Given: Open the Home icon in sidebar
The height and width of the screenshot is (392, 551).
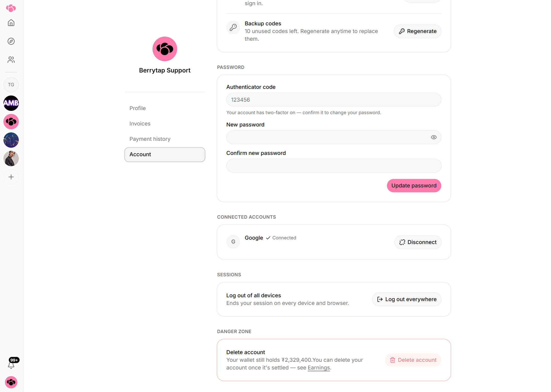Looking at the screenshot, I should pyautogui.click(x=11, y=23).
